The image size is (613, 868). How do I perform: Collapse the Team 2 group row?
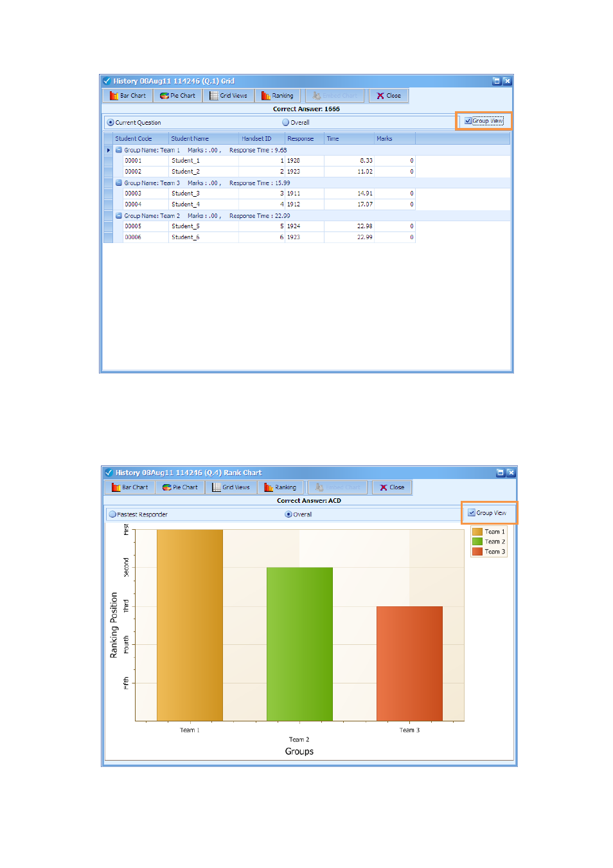coord(119,216)
